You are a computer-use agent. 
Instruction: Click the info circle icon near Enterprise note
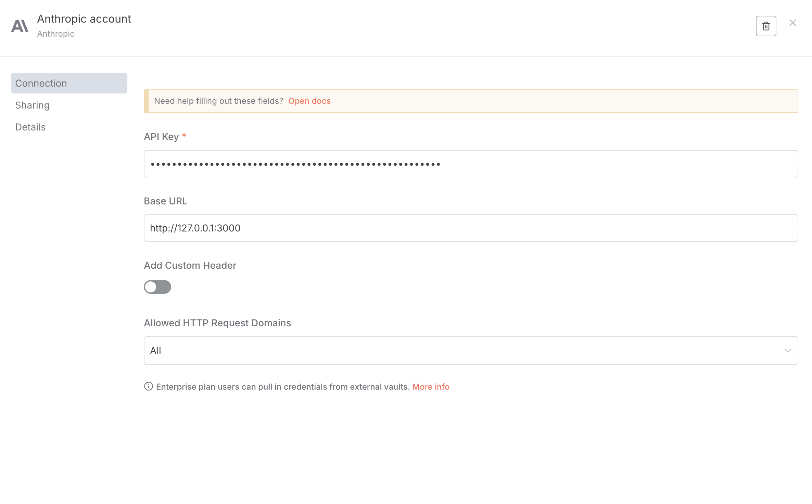(x=148, y=386)
